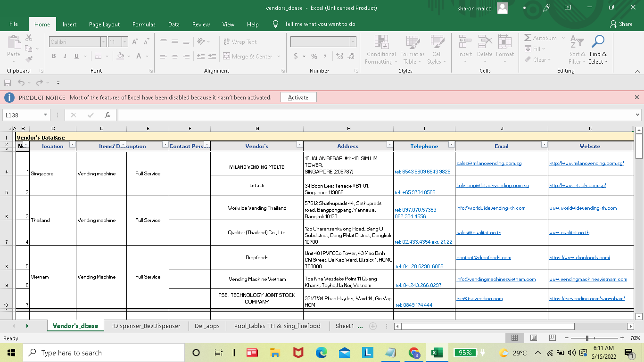Click the Activate button in product notice
644x362 pixels.
point(298,98)
